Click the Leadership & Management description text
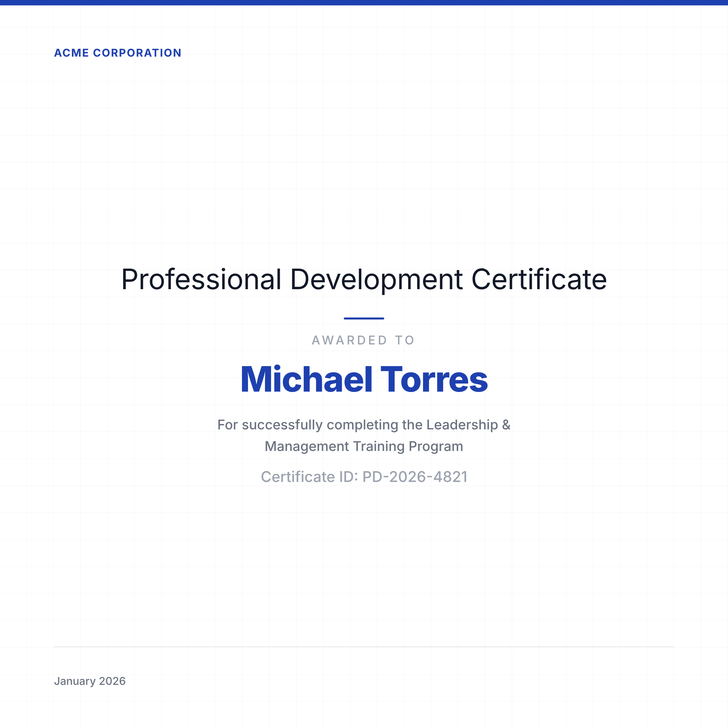The height and width of the screenshot is (728, 728). click(x=364, y=435)
